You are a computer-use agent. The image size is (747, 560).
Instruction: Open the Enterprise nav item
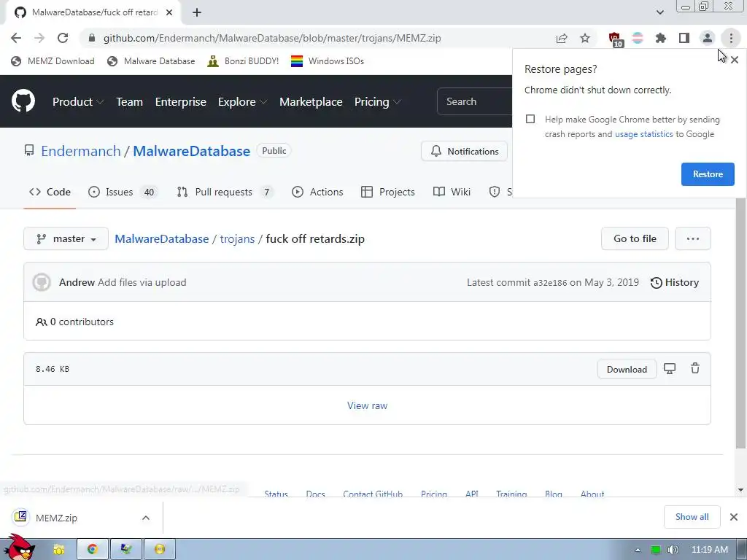(x=181, y=102)
